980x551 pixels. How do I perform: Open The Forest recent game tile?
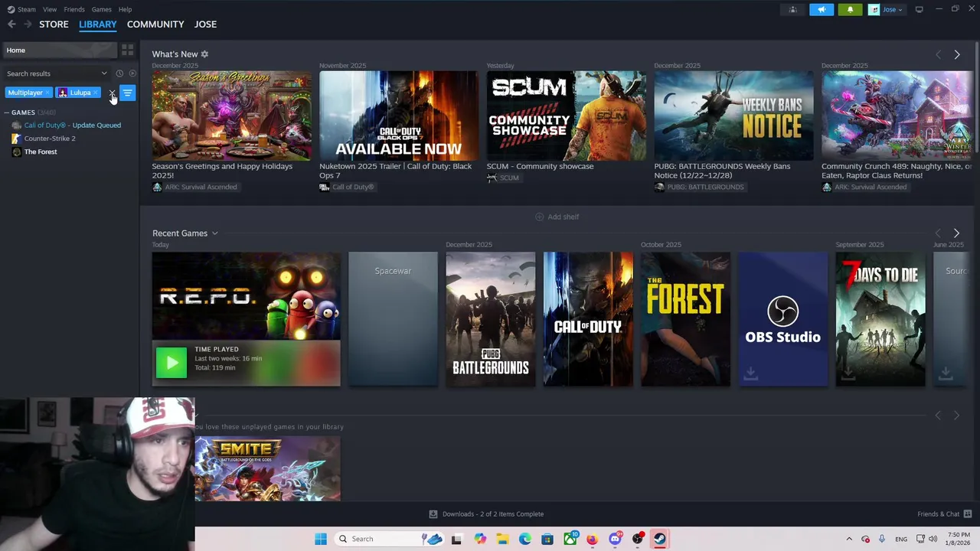pos(685,319)
